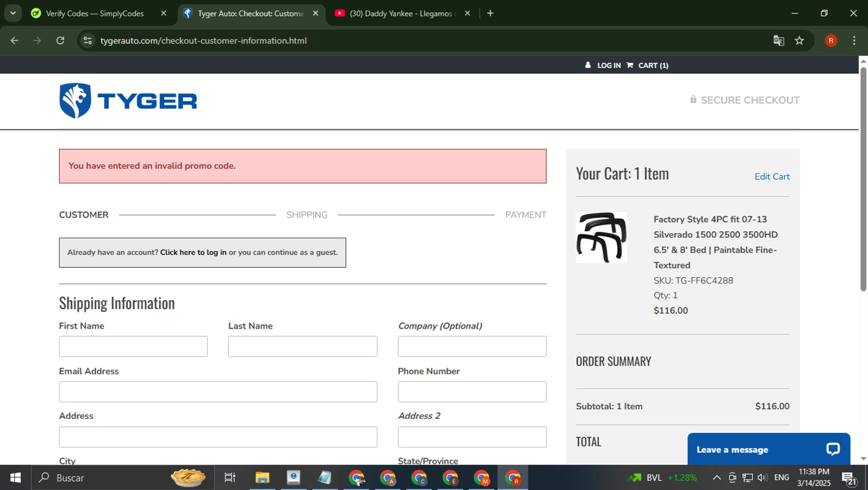Close the Verify Codes tab

164,13
